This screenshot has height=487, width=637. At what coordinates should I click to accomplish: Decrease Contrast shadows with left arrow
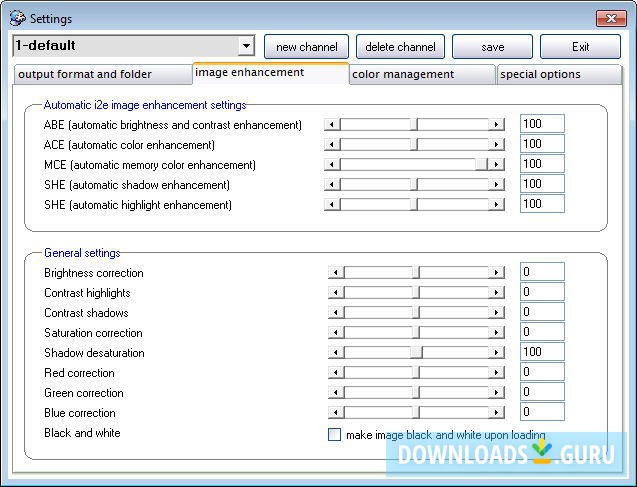336,312
